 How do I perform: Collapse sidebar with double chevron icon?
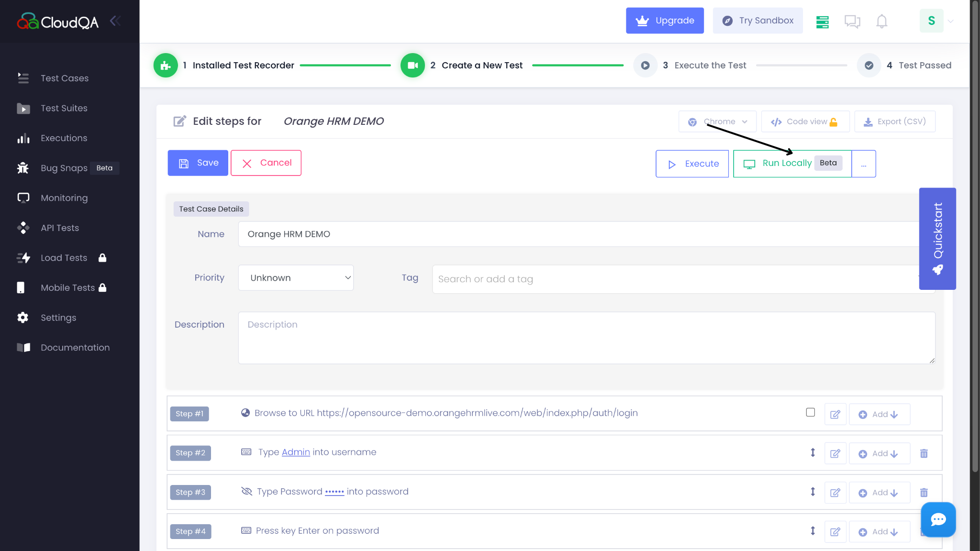(x=115, y=21)
